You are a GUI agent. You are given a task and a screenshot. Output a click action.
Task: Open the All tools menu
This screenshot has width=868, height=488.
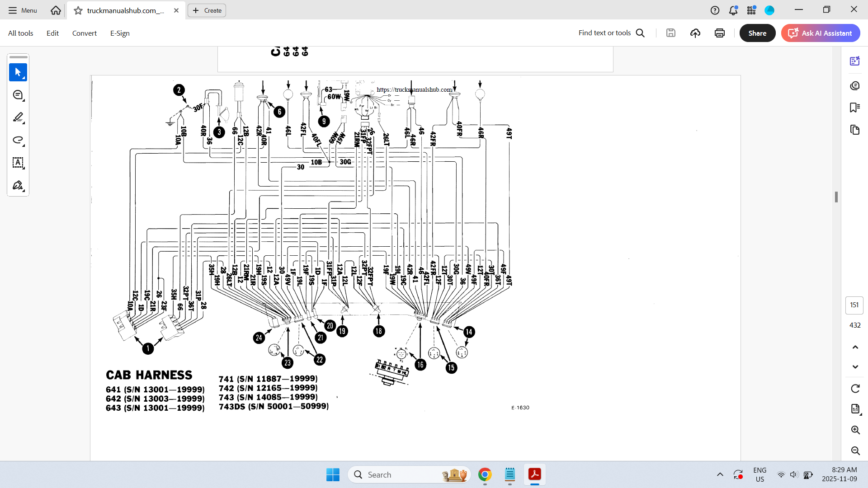tap(21, 33)
